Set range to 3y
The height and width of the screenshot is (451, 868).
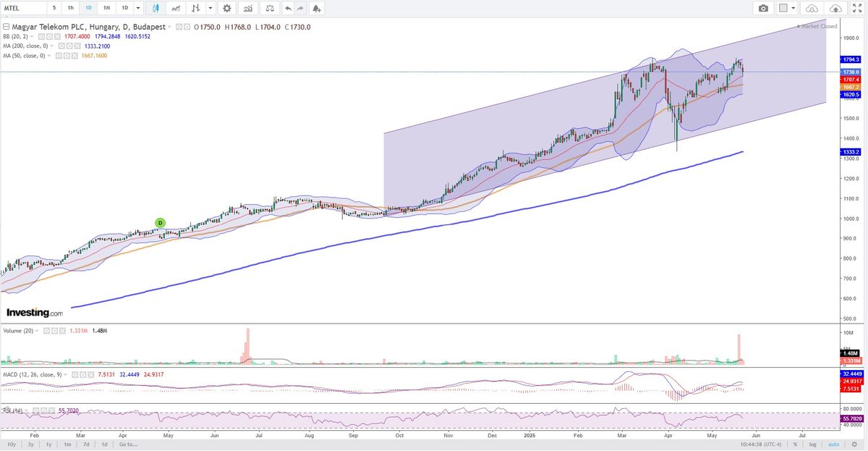click(30, 444)
